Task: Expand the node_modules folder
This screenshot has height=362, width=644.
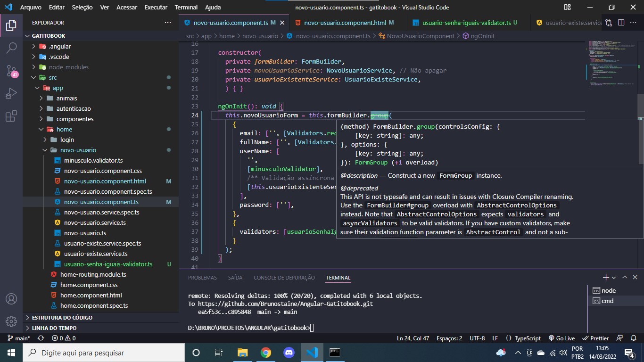Action: point(100,67)
